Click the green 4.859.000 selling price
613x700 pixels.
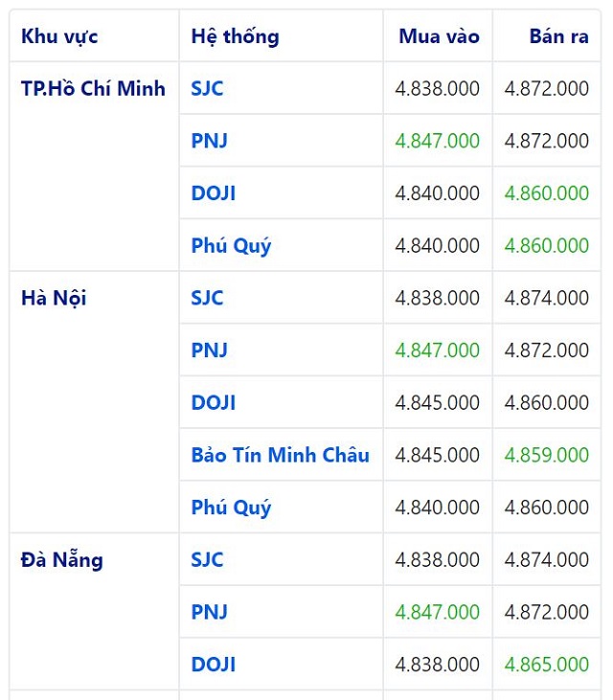coord(547,455)
